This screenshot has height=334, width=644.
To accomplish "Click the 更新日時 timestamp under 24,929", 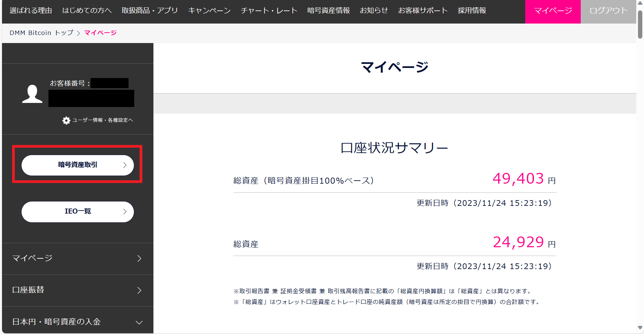I will point(484,266).
